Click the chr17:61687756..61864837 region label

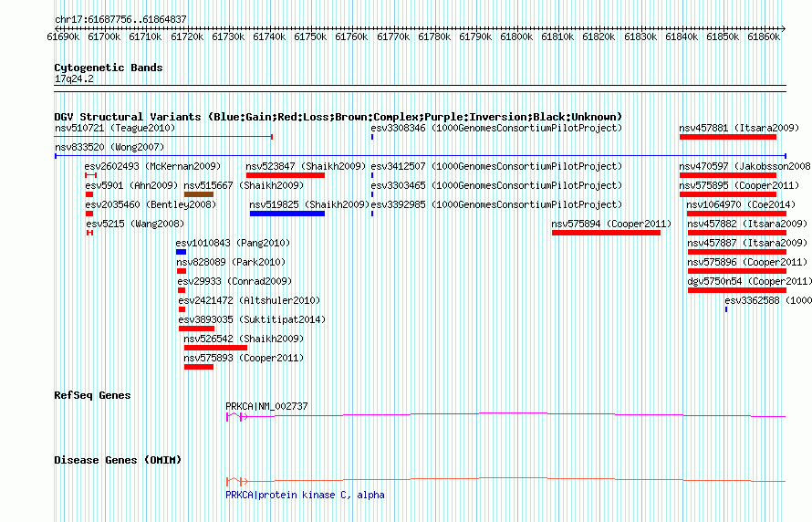tap(120, 19)
